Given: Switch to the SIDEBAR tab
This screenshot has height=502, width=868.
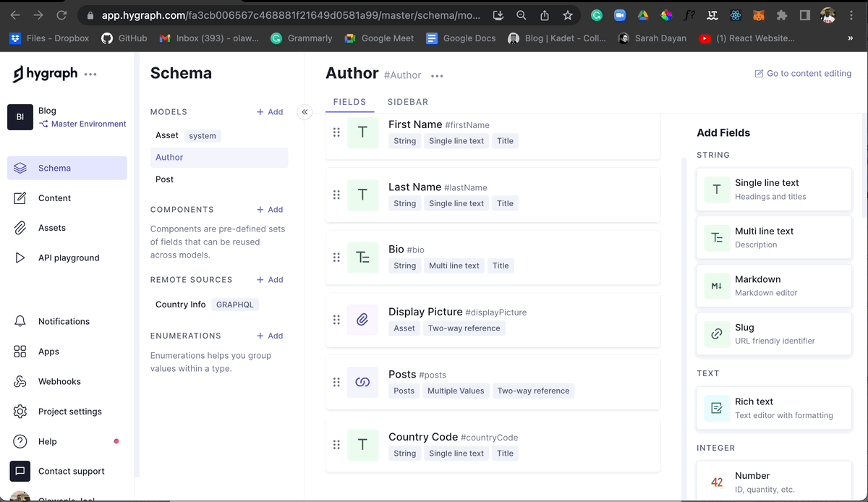Looking at the screenshot, I should (407, 102).
